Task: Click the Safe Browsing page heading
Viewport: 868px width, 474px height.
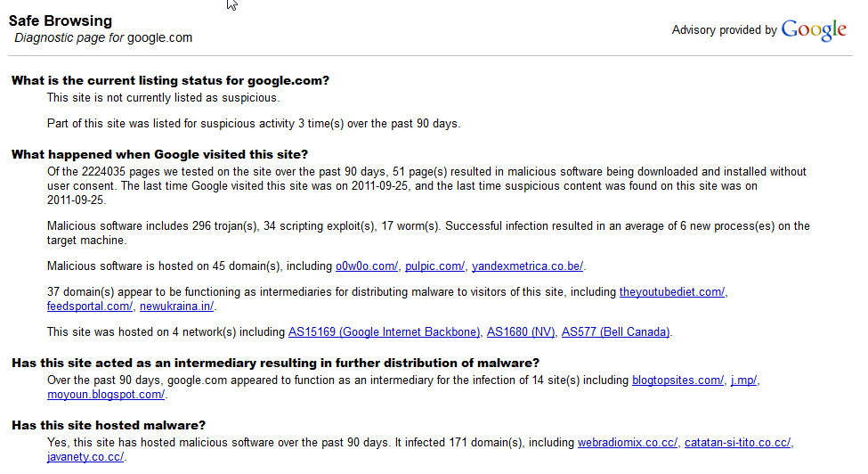Action: (61, 21)
